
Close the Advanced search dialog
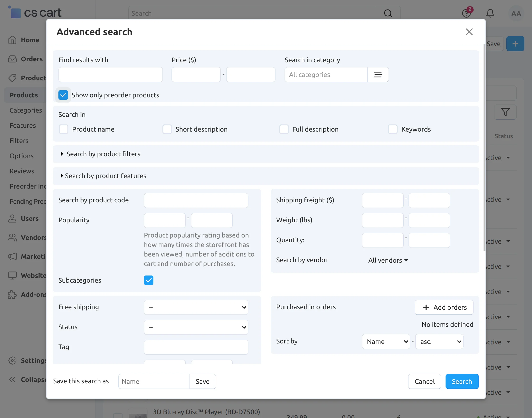(x=469, y=32)
